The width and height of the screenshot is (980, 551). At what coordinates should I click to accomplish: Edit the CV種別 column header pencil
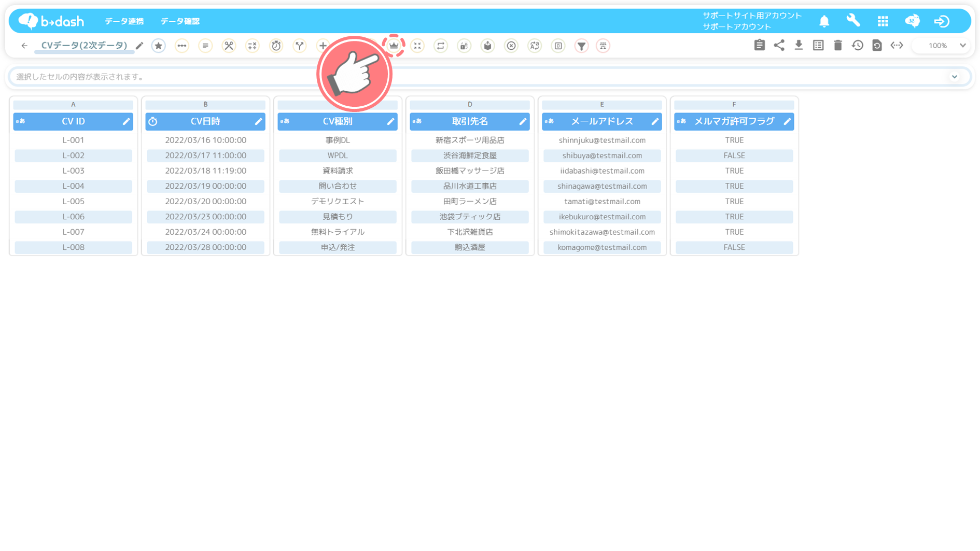point(390,121)
